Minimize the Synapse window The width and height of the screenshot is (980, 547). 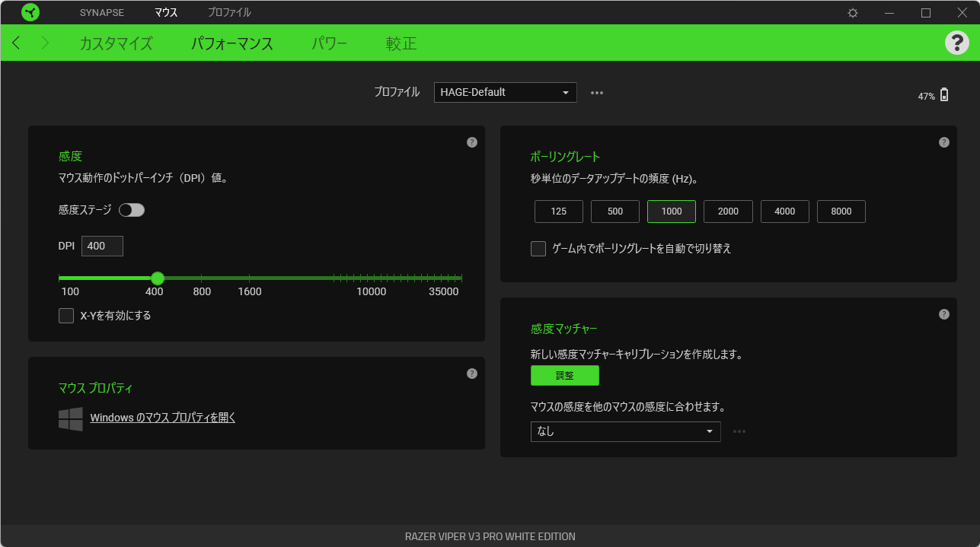tap(889, 12)
